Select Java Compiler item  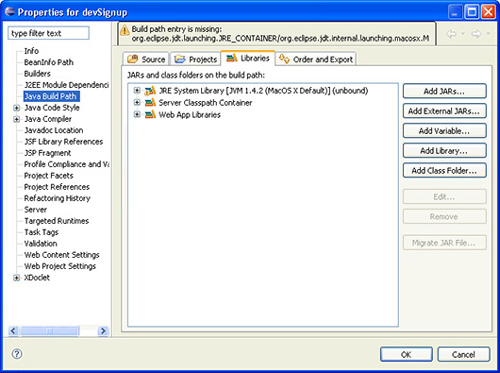point(48,119)
